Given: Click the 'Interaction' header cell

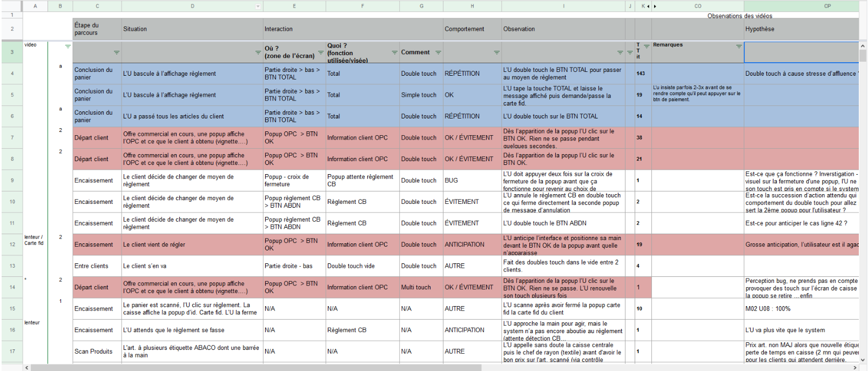Looking at the screenshot, I should coord(353,29).
